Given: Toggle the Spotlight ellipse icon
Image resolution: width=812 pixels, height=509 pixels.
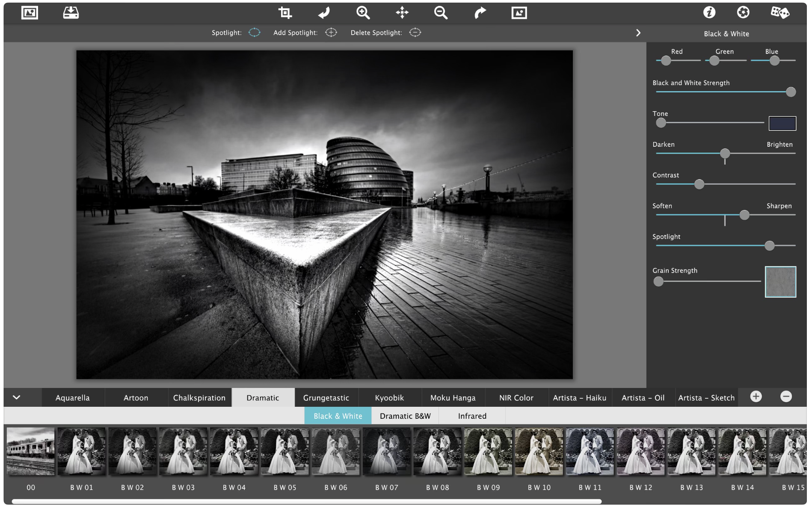Looking at the screenshot, I should (255, 33).
